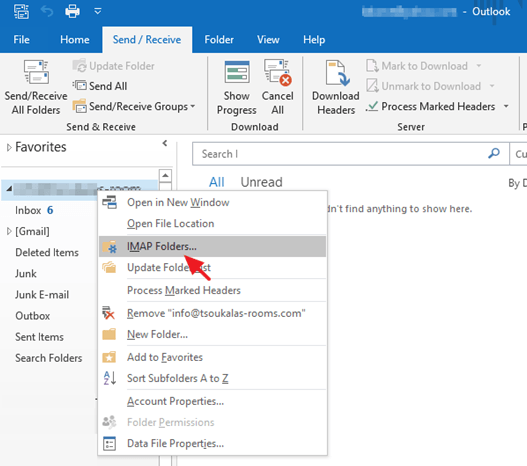This screenshot has height=466, width=527.
Task: Click the Add to Favorites star icon
Action: (x=109, y=357)
